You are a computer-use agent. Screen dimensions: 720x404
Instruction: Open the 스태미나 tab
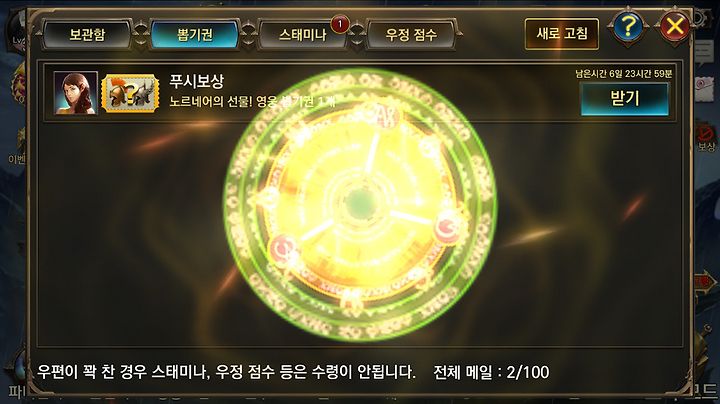pyautogui.click(x=303, y=34)
